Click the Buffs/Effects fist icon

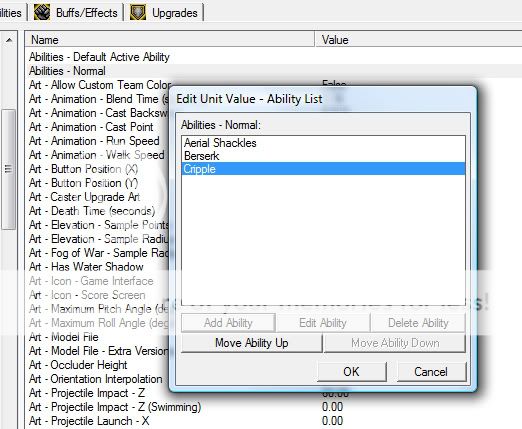pyautogui.click(x=42, y=12)
